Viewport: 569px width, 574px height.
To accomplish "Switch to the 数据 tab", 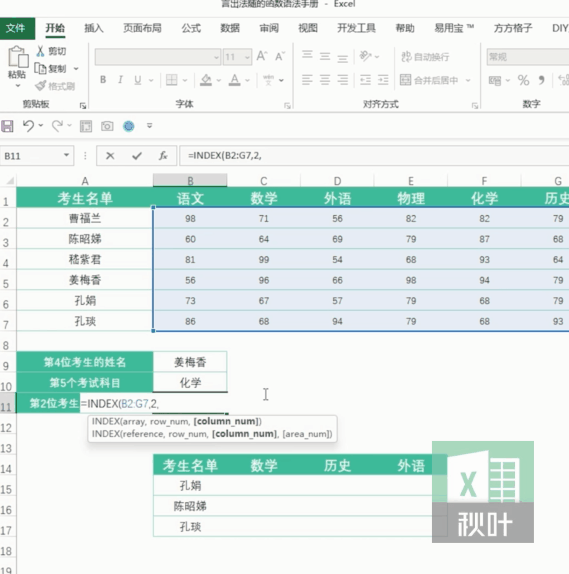I will coord(230,28).
